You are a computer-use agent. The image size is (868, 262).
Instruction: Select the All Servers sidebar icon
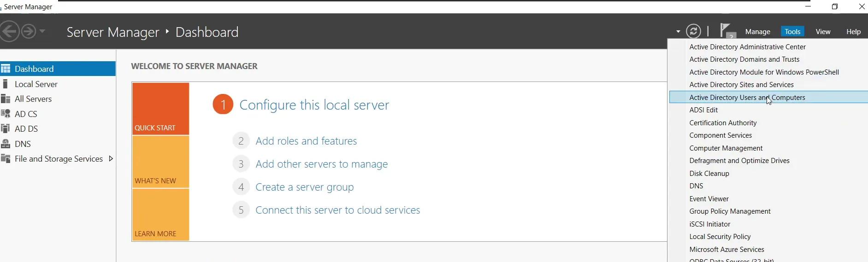[x=6, y=99]
